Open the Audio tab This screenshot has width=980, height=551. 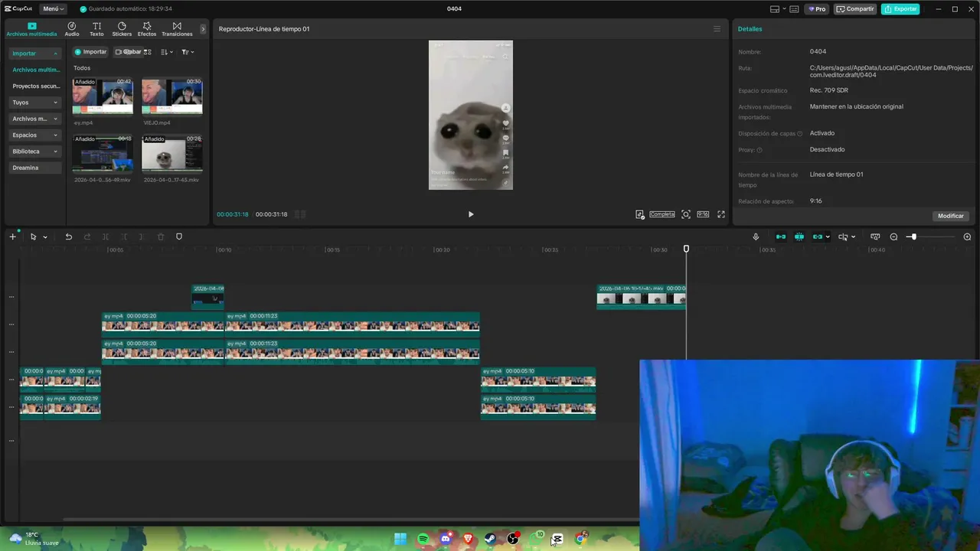click(72, 29)
